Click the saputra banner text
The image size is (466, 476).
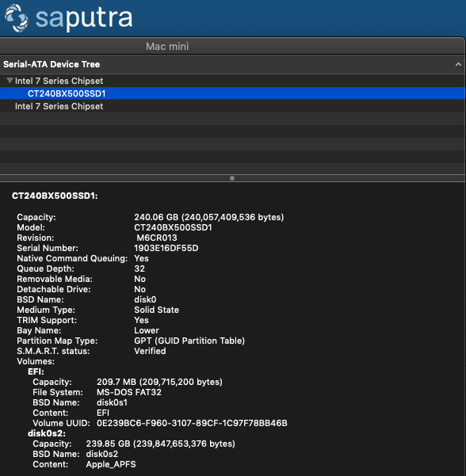[x=84, y=18]
